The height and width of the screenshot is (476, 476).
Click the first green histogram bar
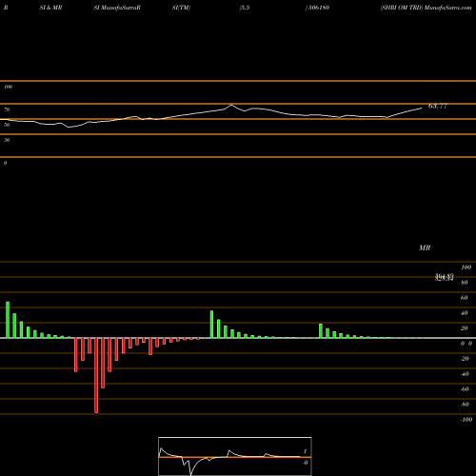coord(8,320)
